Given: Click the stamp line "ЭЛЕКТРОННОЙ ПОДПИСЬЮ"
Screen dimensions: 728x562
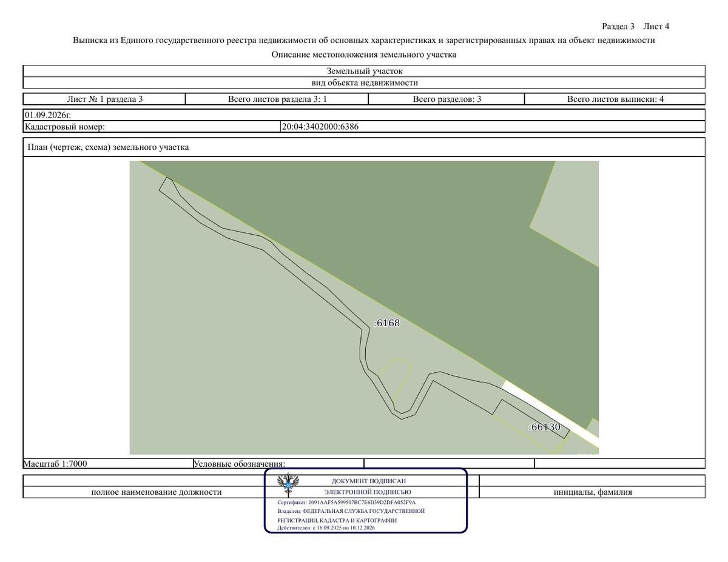Looking at the screenshot, I should (x=368, y=492).
